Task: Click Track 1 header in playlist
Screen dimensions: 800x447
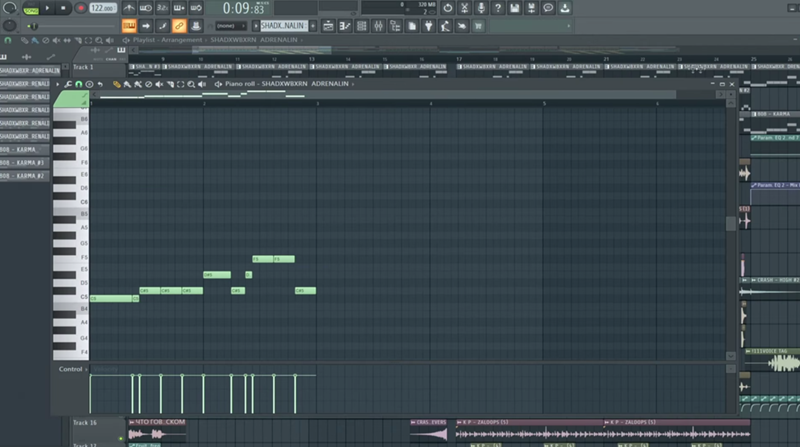Action: 84,67
